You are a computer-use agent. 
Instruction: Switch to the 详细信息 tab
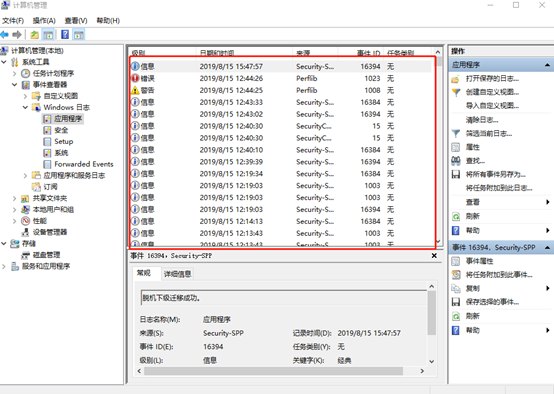coord(178,274)
